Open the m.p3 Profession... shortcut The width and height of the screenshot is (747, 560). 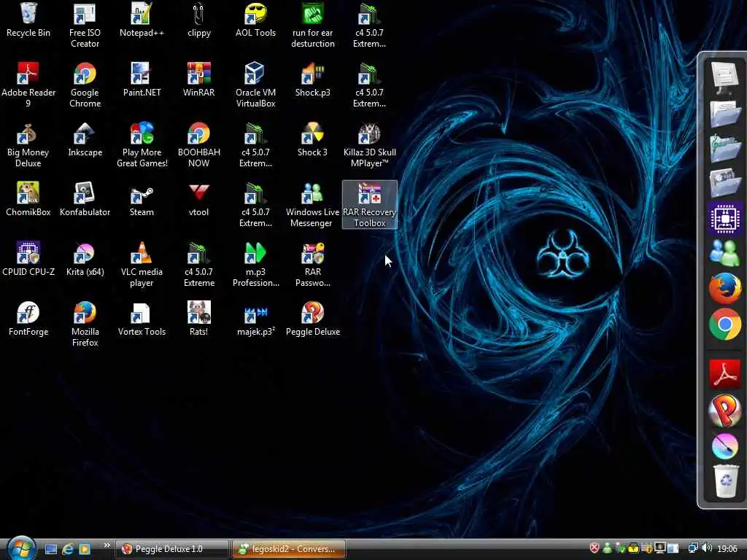255,264
